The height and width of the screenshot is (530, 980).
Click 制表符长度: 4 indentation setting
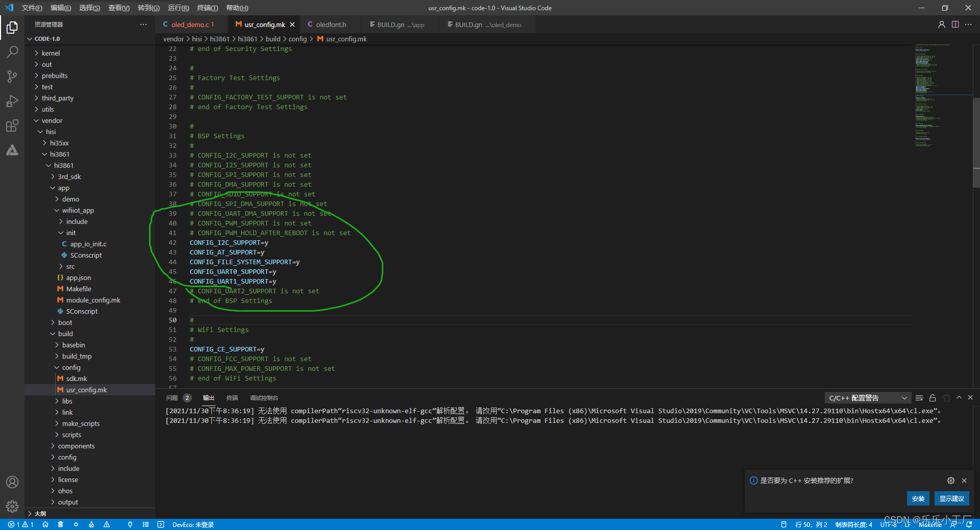853,524
